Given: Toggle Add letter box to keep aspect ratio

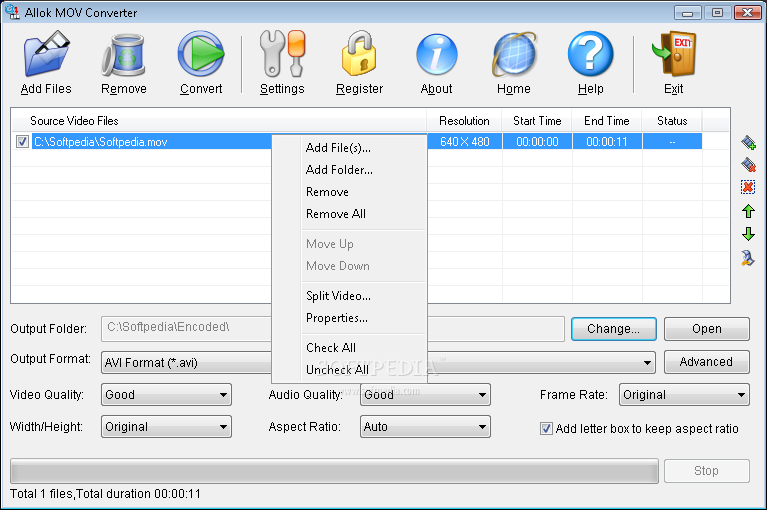Looking at the screenshot, I should coord(546,429).
